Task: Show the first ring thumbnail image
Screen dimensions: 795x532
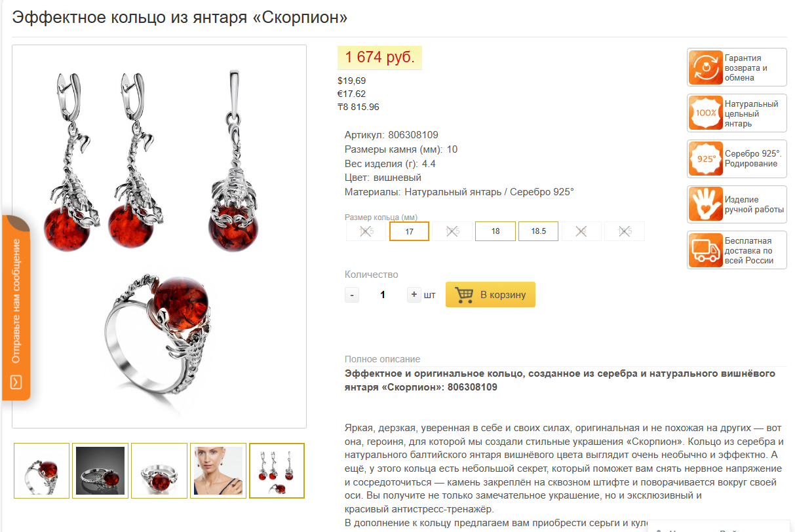Action: point(41,471)
